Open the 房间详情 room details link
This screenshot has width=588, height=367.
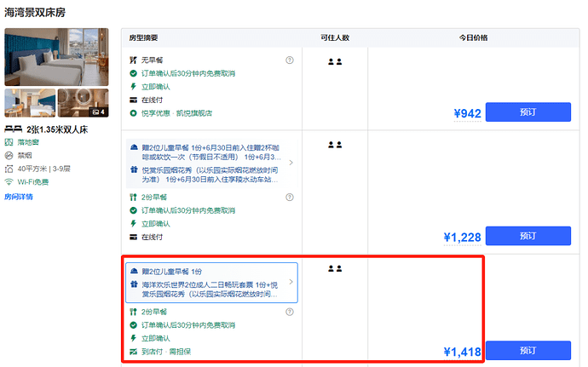tap(19, 197)
